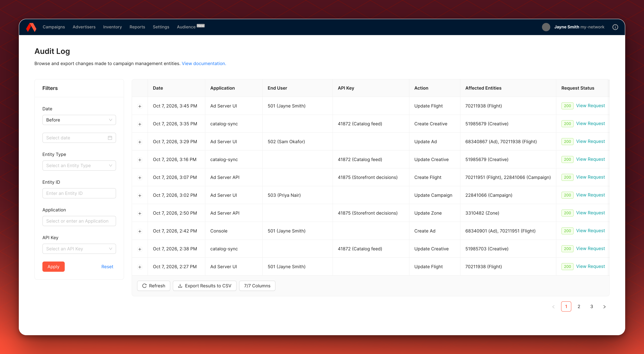Image resolution: width=644 pixels, height=354 pixels.
Task: Open the Entity Type dropdown
Action: click(x=79, y=166)
